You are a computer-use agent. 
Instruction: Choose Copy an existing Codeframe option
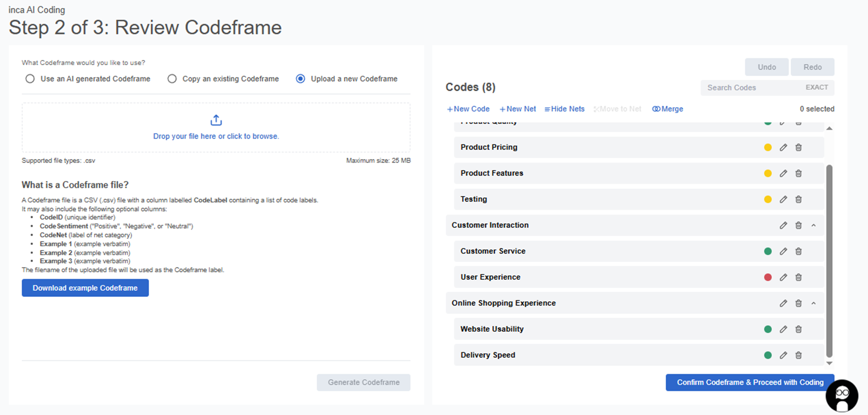tap(172, 79)
